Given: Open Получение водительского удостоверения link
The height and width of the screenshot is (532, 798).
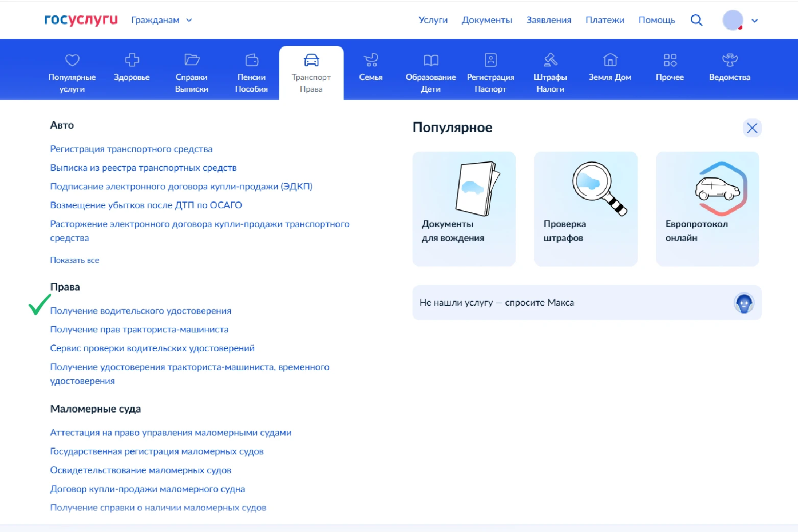Looking at the screenshot, I should click(140, 311).
